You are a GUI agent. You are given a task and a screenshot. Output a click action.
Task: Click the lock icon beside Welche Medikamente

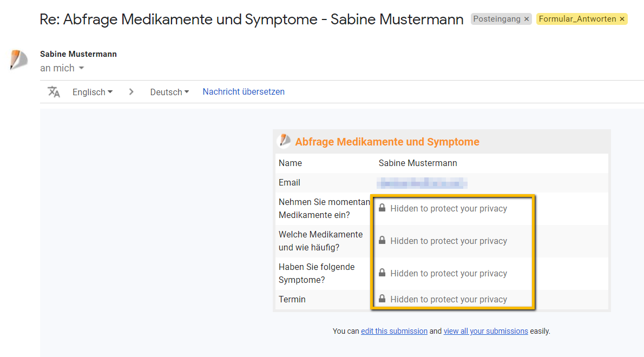click(x=382, y=241)
